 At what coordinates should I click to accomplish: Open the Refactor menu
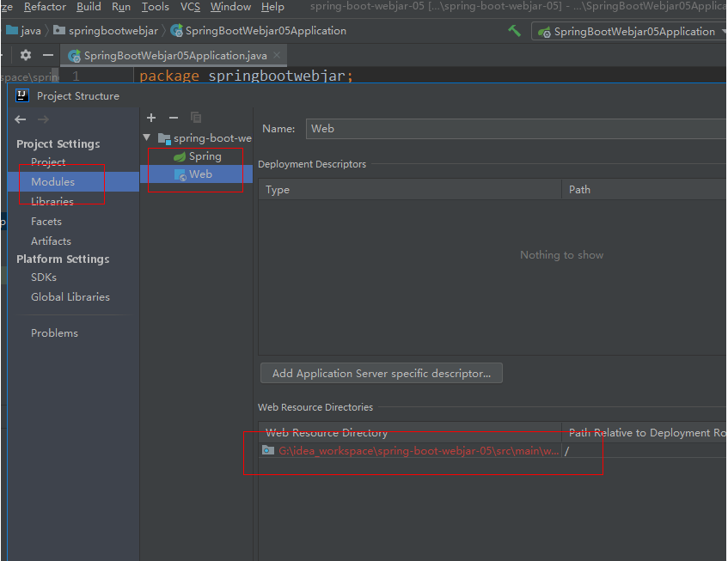point(45,7)
